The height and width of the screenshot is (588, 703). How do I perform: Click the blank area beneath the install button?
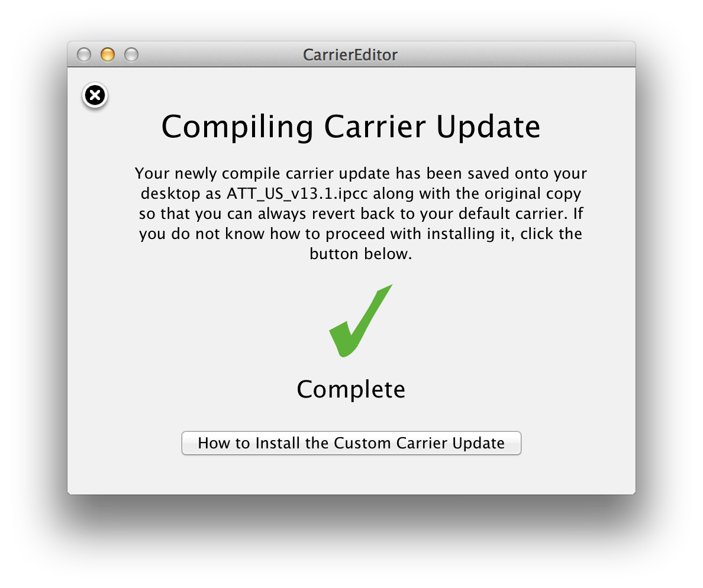[x=351, y=475]
